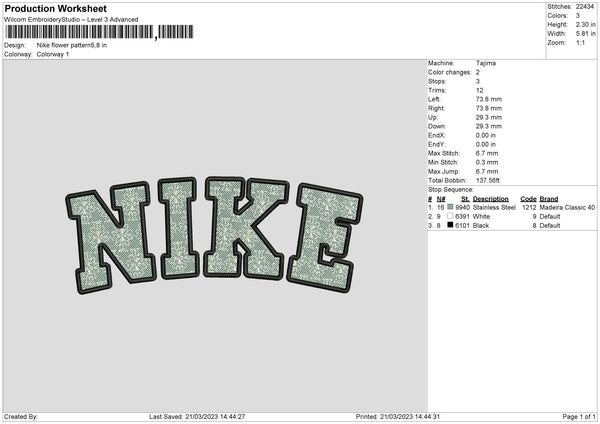Click the 'Page 1 of 1' footer text
Viewport: 600px width, 424px height.
coord(579,416)
